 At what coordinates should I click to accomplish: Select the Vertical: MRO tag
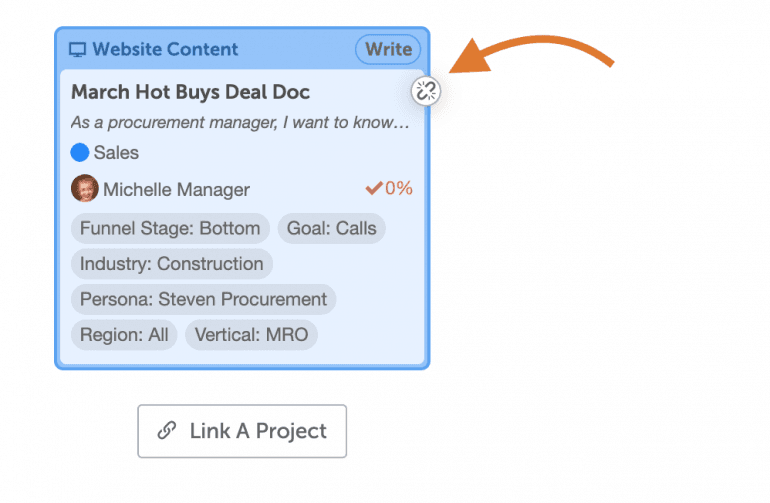click(x=251, y=335)
